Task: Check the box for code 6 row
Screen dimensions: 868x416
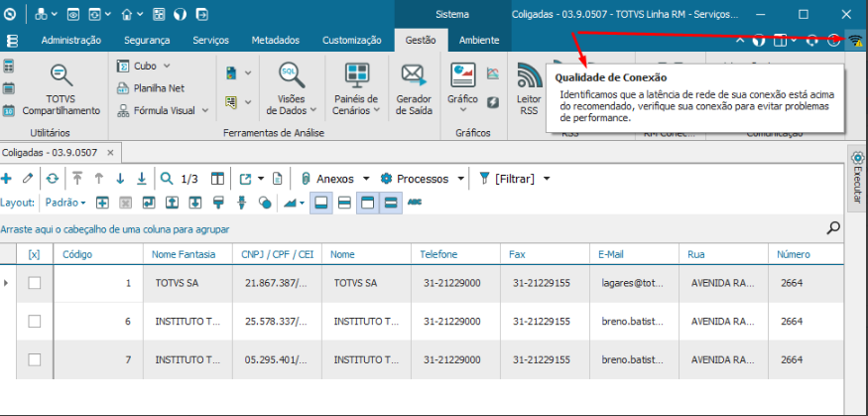Action: 35,321
